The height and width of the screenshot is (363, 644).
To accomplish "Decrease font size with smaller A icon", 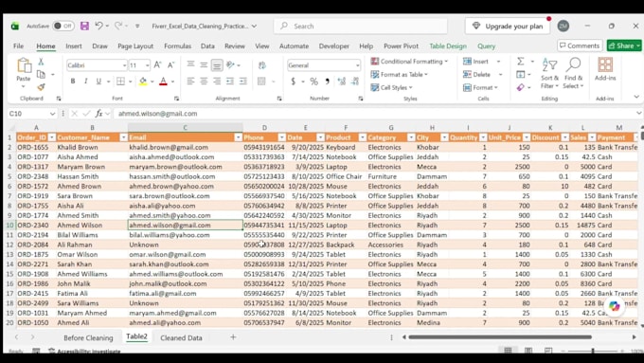I will (x=171, y=65).
